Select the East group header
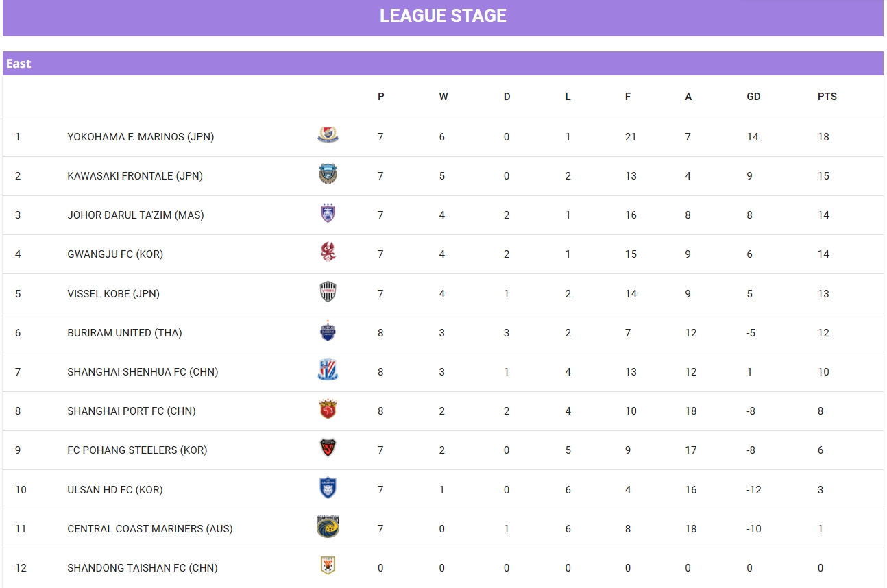Screen dimensions: 887x588 coord(19,64)
